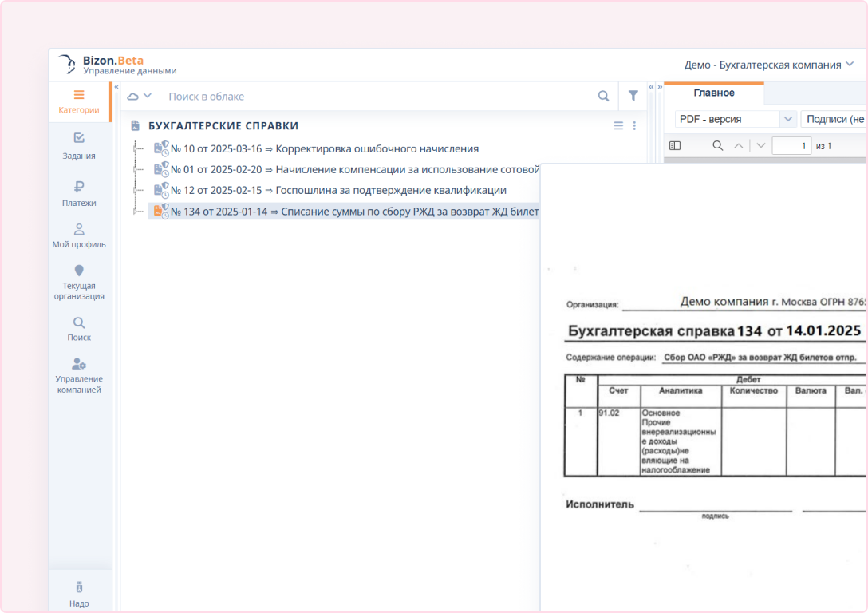Click the Поиск в облаке search field
This screenshot has width=868, height=613.
[375, 96]
